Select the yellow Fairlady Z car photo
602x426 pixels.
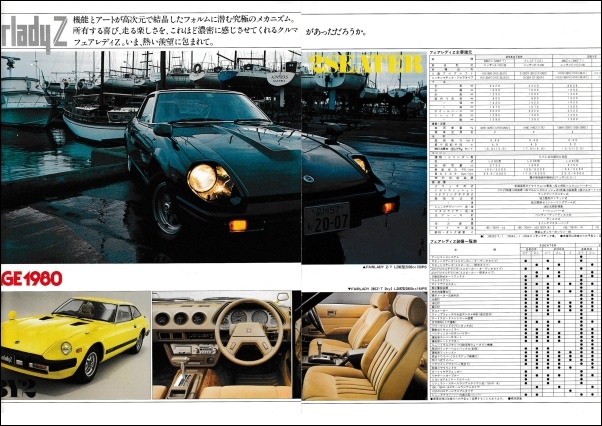76,345
